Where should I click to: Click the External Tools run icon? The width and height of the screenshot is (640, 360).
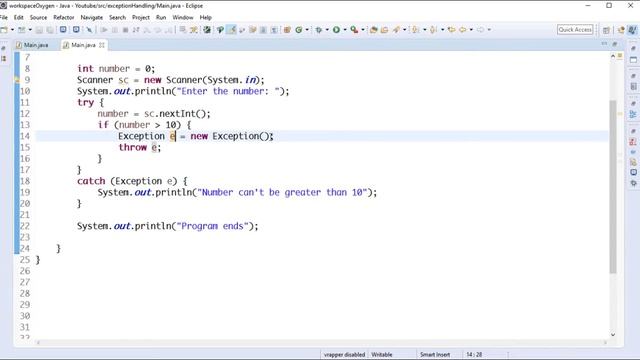click(x=354, y=30)
